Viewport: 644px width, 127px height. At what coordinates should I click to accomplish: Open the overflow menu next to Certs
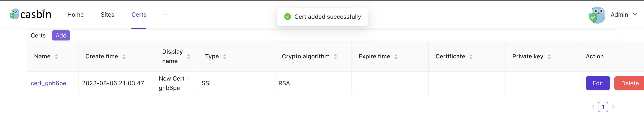[166, 15]
